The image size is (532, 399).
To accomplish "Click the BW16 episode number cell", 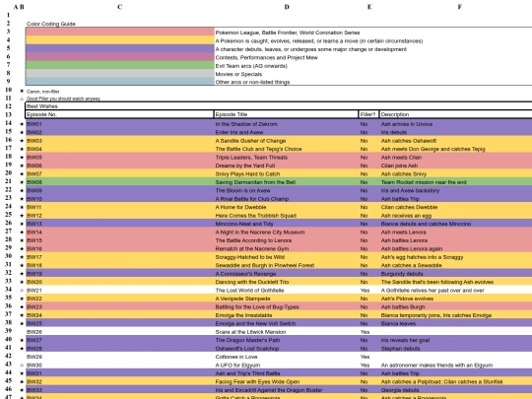I will pos(120,248).
